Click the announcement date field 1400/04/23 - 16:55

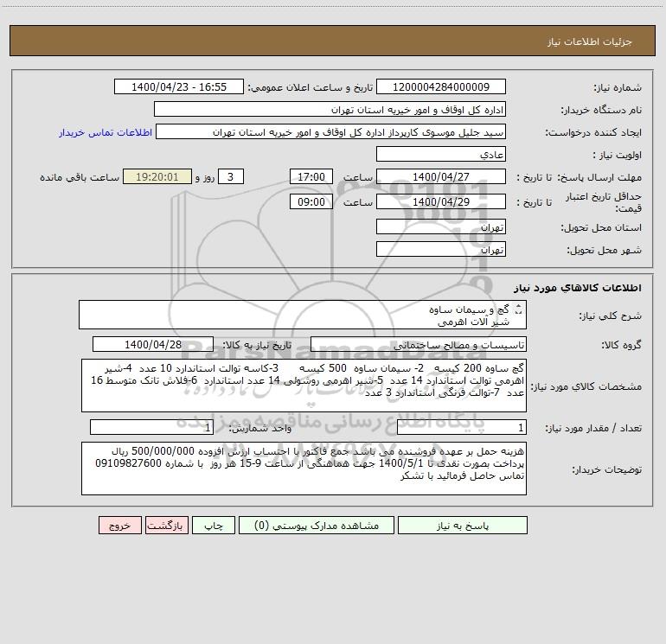point(179,86)
